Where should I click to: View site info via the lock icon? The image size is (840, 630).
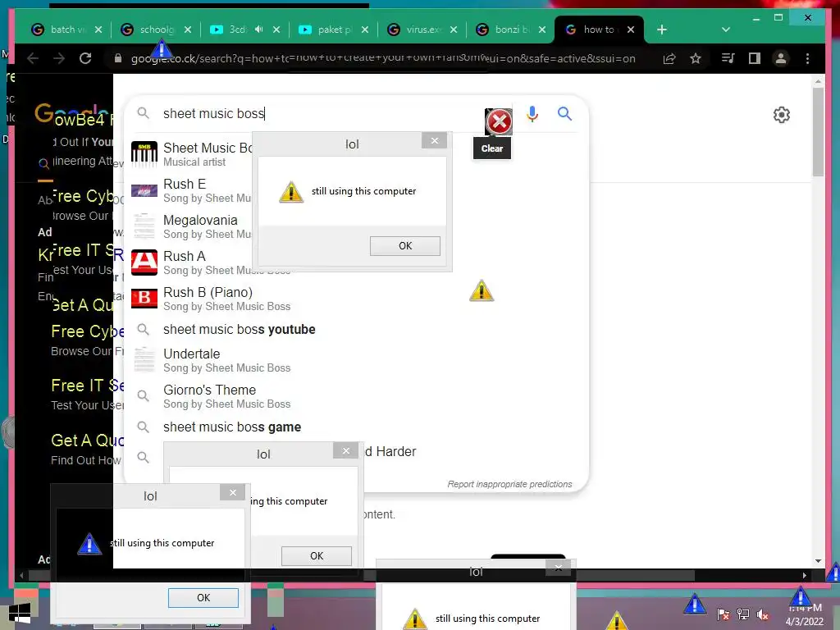click(118, 58)
